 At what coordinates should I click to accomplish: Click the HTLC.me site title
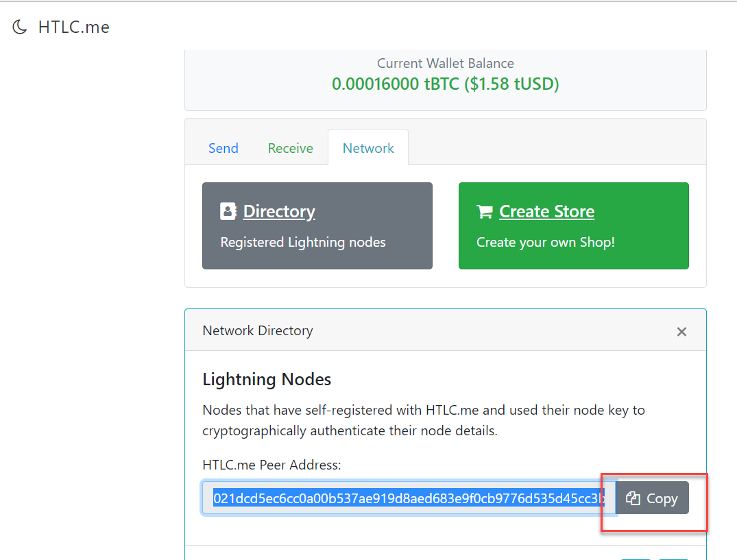[74, 27]
